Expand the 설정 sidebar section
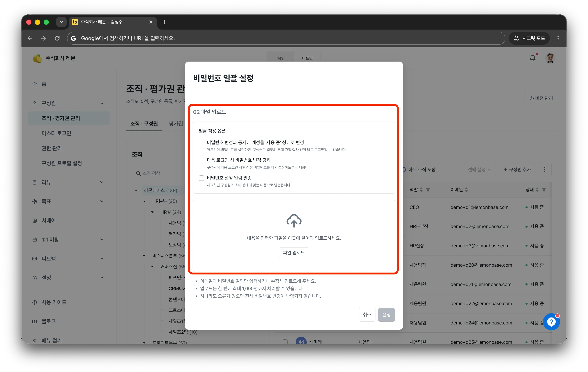 point(102,278)
